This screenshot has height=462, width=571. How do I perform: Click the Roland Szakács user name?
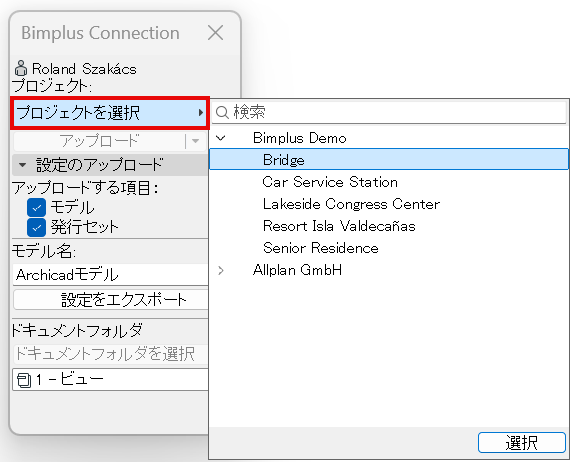84,69
